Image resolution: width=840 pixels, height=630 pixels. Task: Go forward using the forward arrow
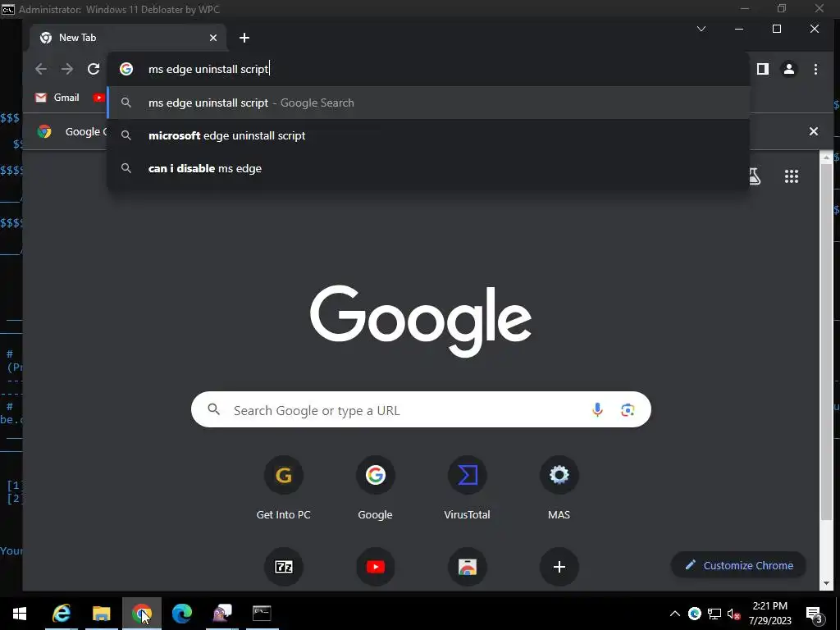point(67,69)
